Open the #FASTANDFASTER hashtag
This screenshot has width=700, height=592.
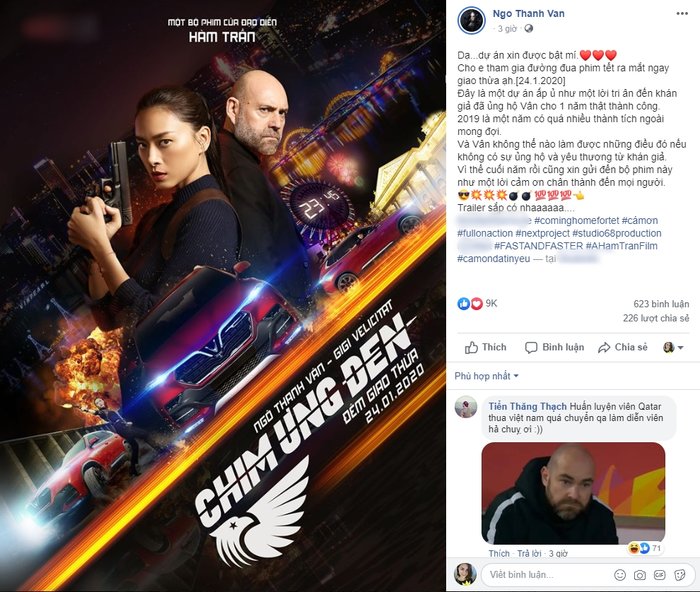[538, 246]
